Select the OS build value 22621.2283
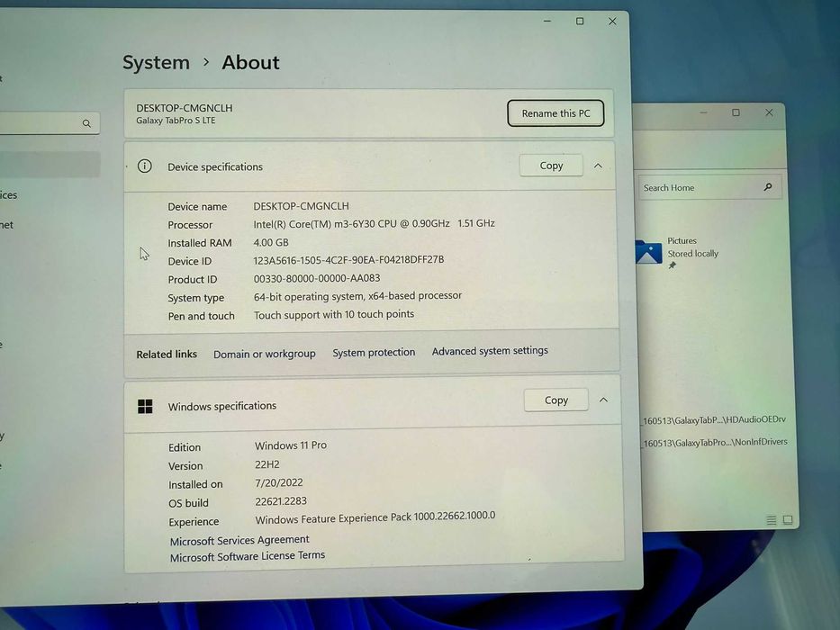Viewport: 840px width, 630px height. [x=281, y=501]
